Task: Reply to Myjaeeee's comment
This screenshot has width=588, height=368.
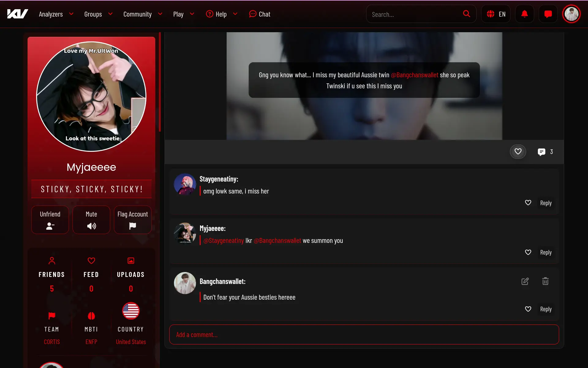Action: tap(546, 252)
